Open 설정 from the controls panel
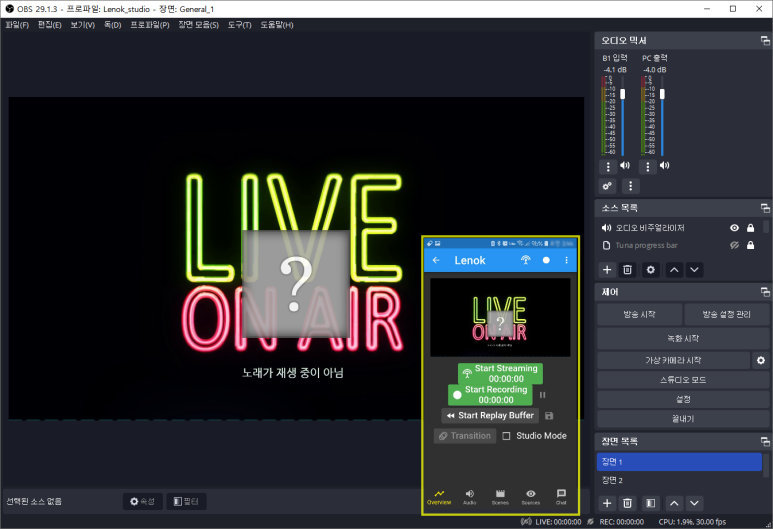Image resolution: width=773 pixels, height=529 pixels. pyautogui.click(x=683, y=399)
